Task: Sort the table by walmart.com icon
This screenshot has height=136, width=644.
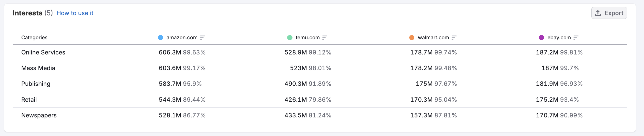Action: [x=454, y=38]
